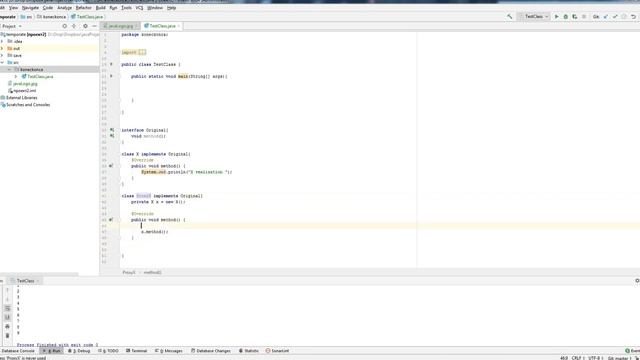Clear console with trash icon
This screenshot has height=360, width=640.
pos(7,336)
